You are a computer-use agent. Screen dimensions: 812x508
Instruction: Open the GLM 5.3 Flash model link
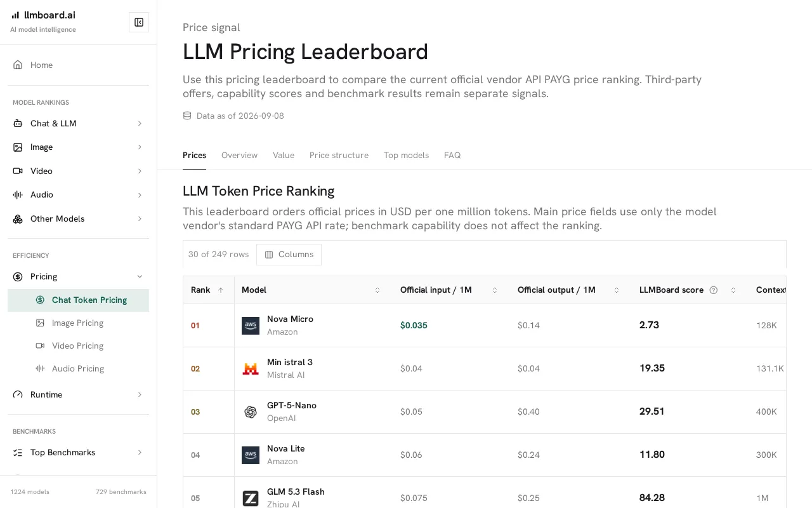click(x=296, y=491)
